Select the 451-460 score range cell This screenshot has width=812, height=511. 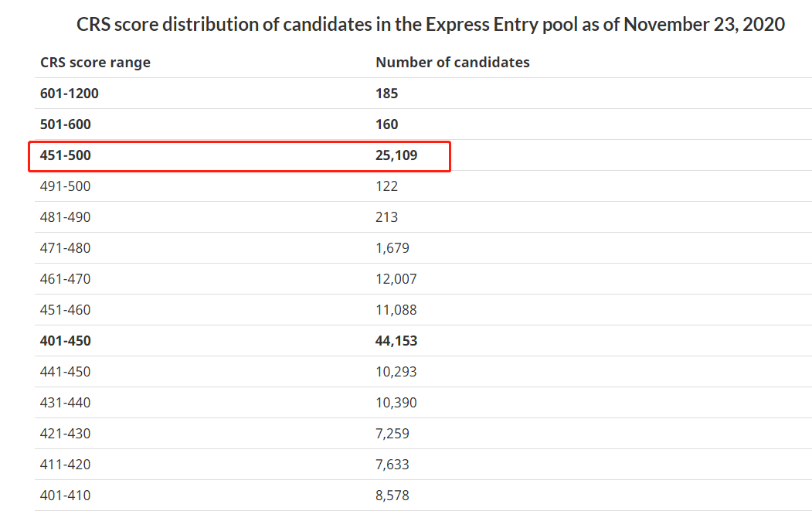pos(65,310)
